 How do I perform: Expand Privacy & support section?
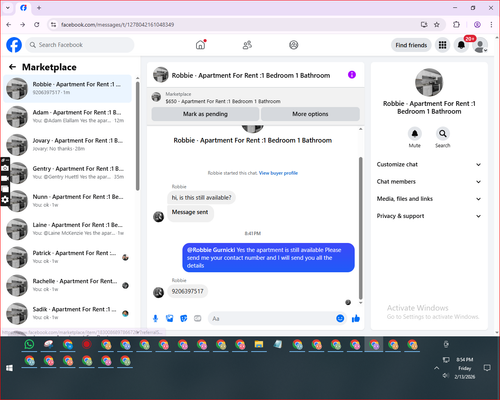(429, 216)
